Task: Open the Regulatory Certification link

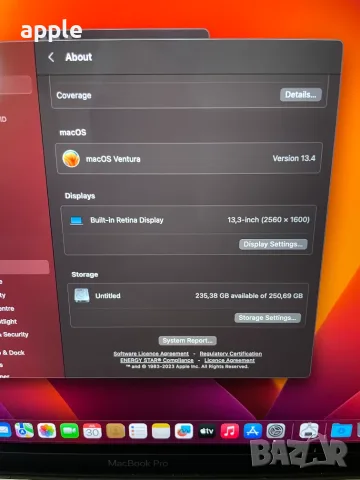Action: coord(231,354)
